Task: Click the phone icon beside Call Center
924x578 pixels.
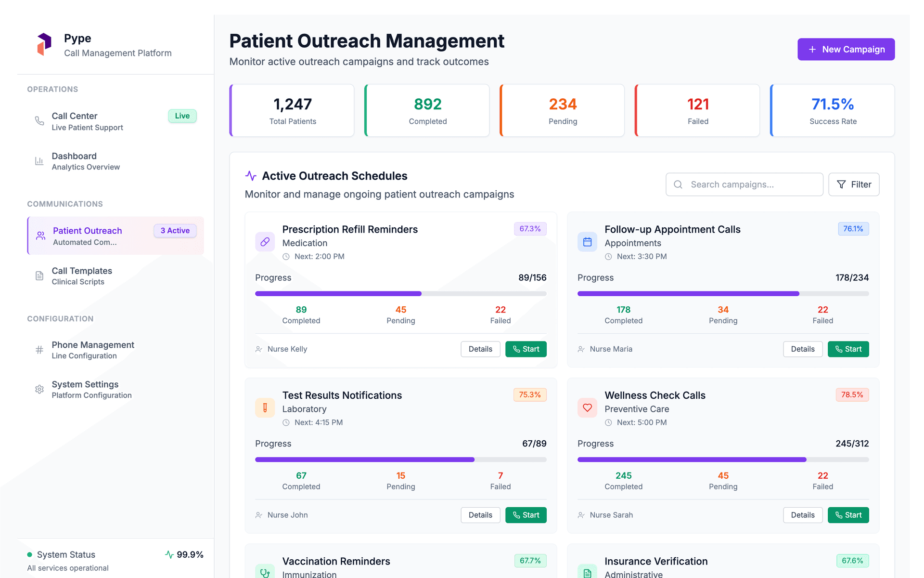Action: (x=39, y=121)
